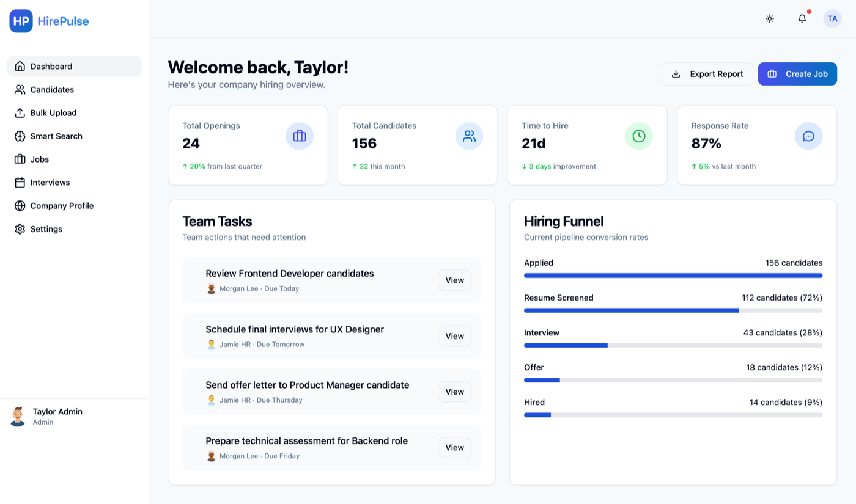Screen dimensions: 856x504
Task: Click '32 this month' text
Action: click(x=378, y=166)
